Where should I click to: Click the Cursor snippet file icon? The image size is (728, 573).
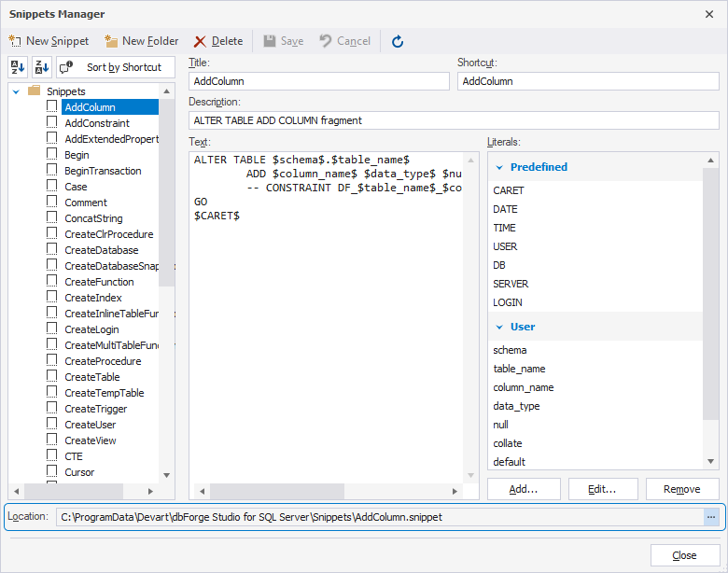pos(52,471)
